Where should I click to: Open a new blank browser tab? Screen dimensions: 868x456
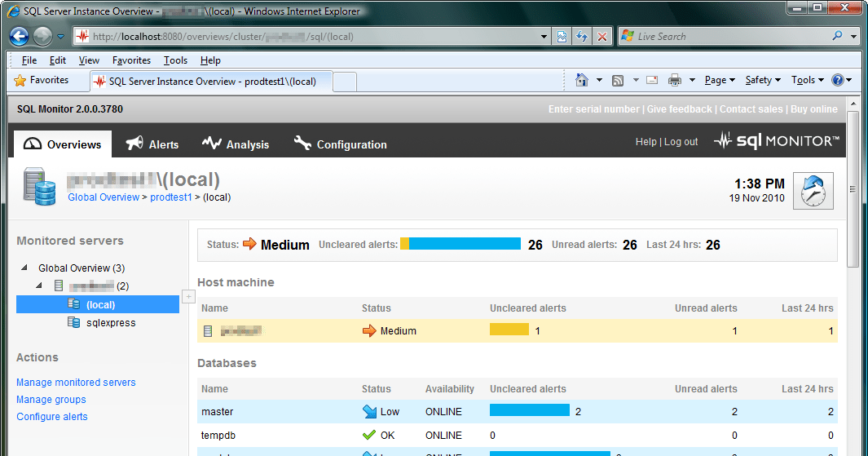pos(344,82)
